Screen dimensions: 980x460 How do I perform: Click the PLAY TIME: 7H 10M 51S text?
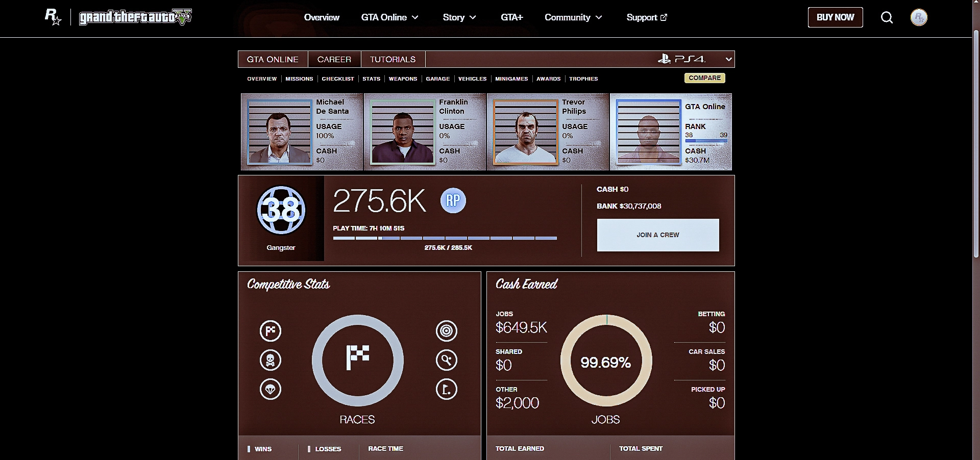click(x=369, y=228)
